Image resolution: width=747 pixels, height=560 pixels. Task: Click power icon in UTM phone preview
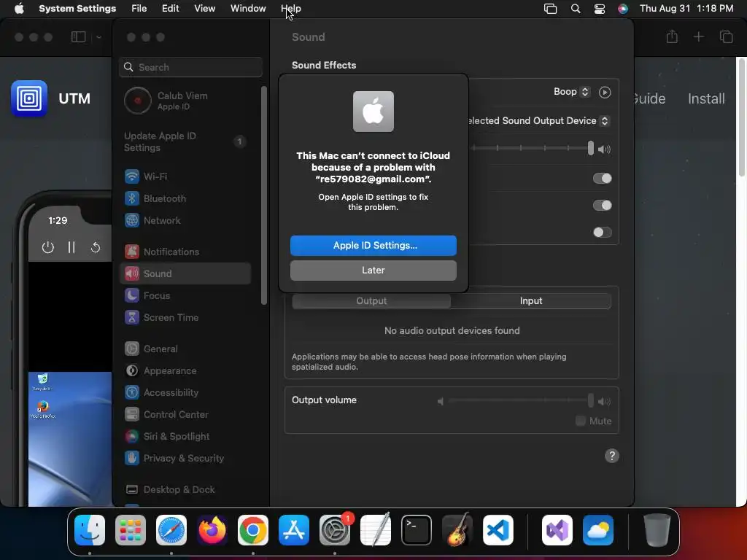pos(47,247)
